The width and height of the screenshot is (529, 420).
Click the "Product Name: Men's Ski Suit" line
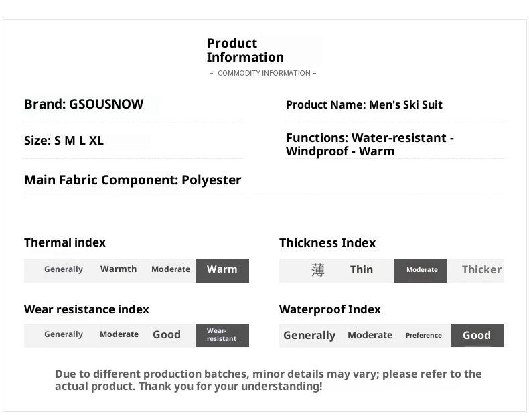364,105
